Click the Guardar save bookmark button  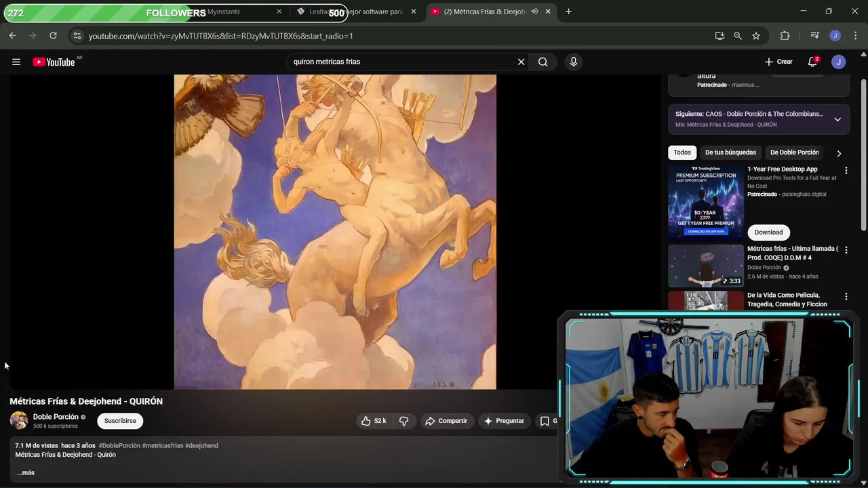(547, 421)
